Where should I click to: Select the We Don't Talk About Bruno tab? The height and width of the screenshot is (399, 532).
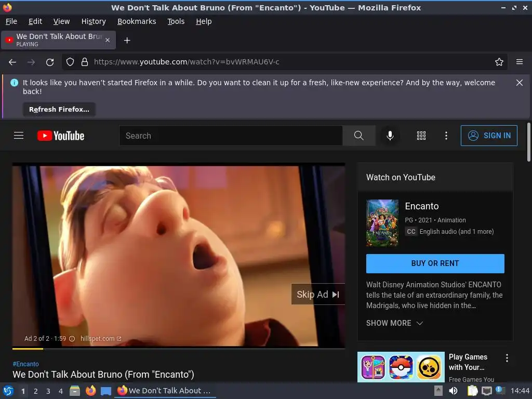tap(59, 40)
